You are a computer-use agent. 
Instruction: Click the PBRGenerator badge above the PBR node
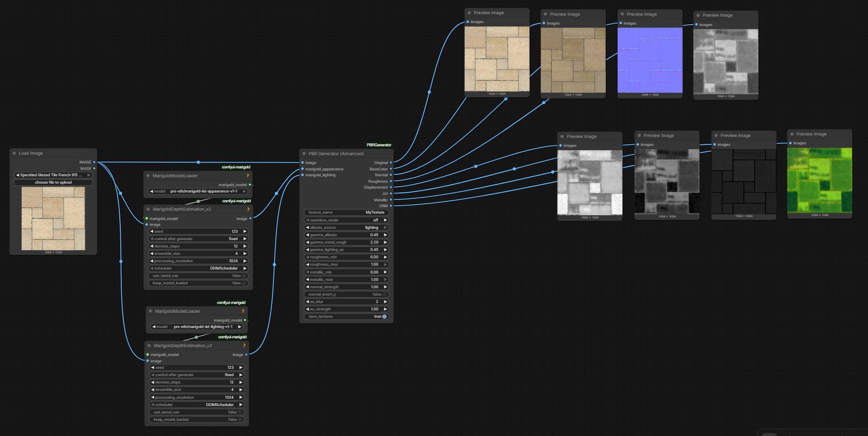[379, 145]
